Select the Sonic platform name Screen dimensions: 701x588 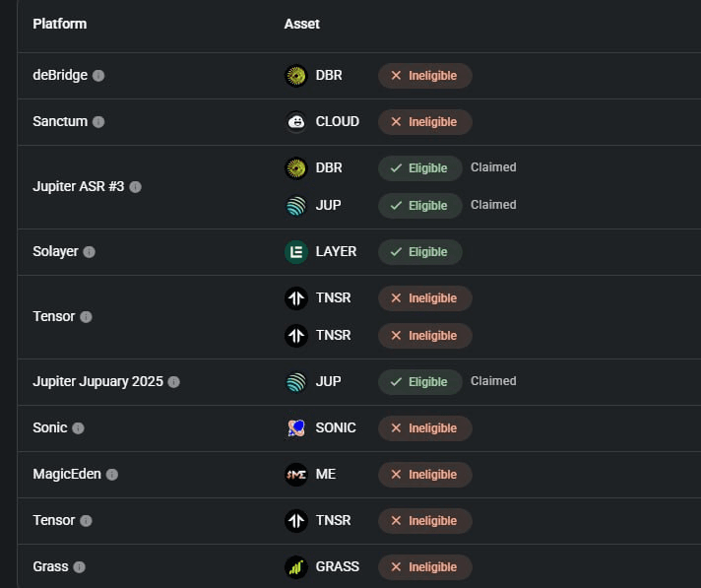50,427
